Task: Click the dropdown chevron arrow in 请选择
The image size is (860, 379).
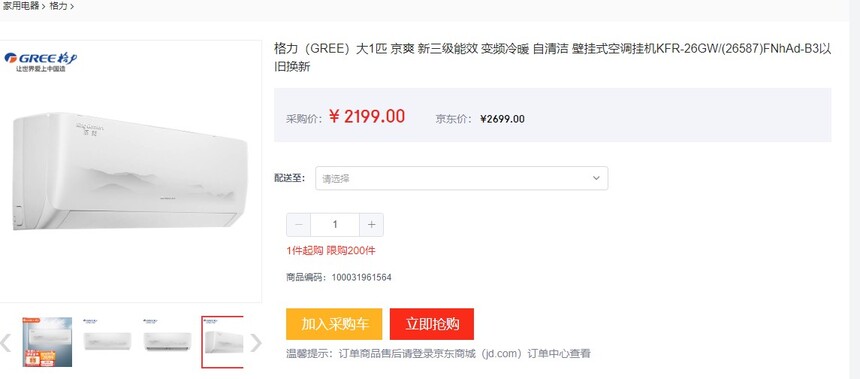Action: click(596, 178)
